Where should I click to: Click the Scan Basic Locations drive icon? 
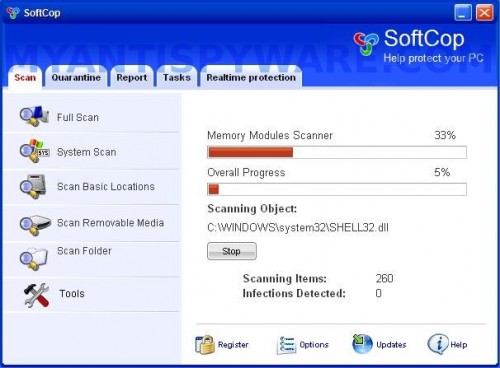(33, 186)
